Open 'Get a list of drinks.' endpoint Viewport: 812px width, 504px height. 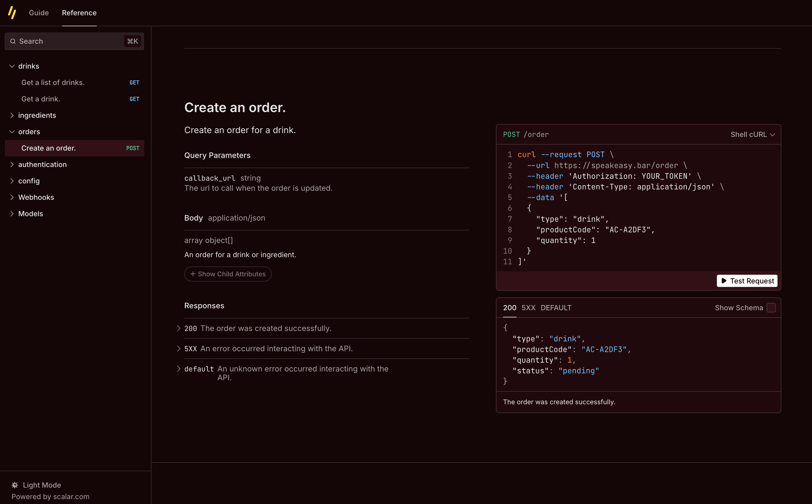(x=75, y=82)
